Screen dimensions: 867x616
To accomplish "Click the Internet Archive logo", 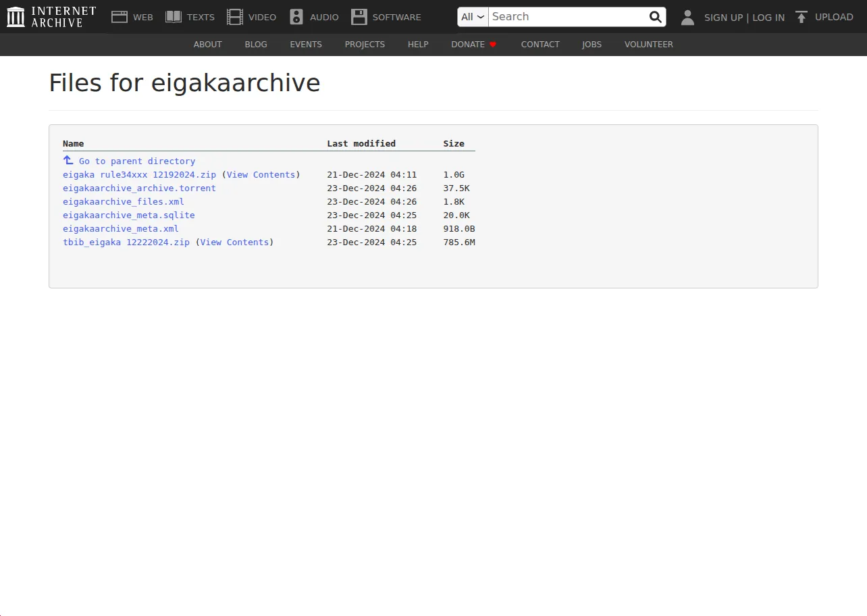I will pos(51,17).
